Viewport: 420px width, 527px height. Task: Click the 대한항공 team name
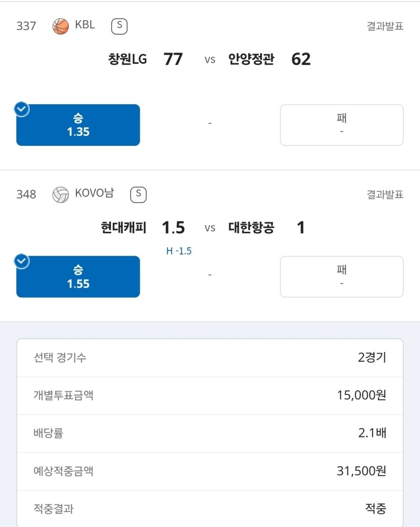point(251,227)
